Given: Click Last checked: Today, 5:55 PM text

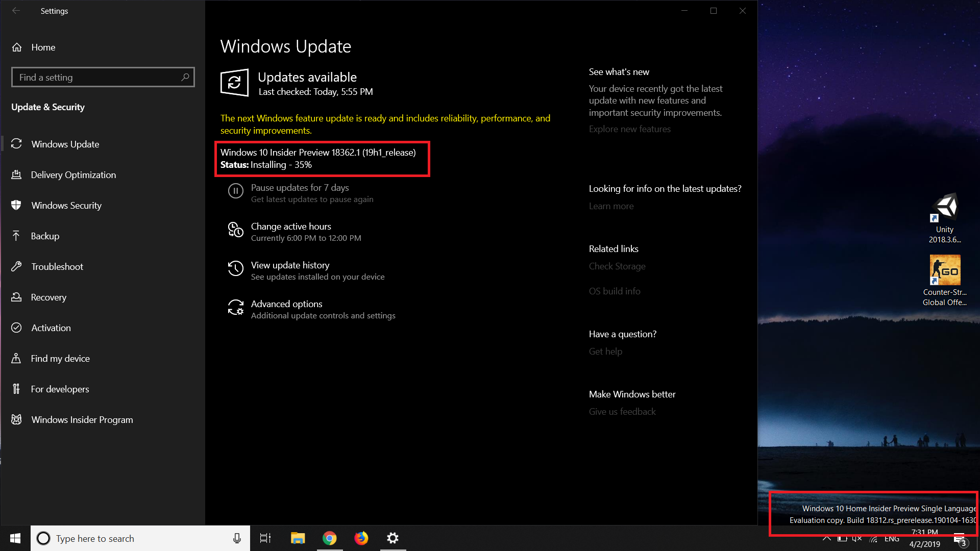Looking at the screenshot, I should click(315, 92).
